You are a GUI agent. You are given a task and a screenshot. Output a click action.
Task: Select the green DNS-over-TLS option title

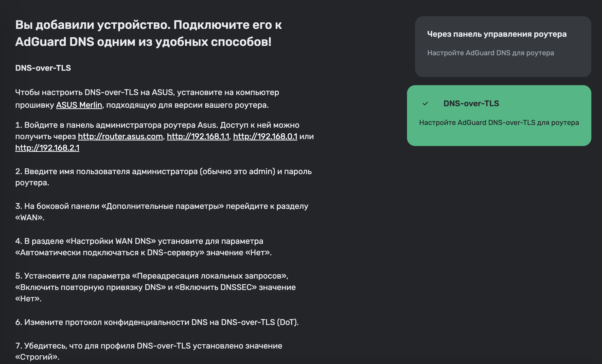471,103
